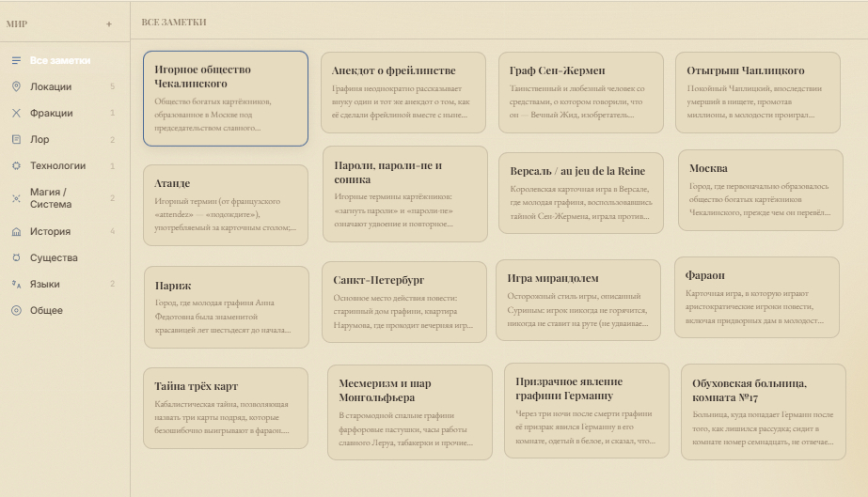Click the plus icon next to МИР
The height and width of the screenshot is (497, 868).
tap(109, 23)
